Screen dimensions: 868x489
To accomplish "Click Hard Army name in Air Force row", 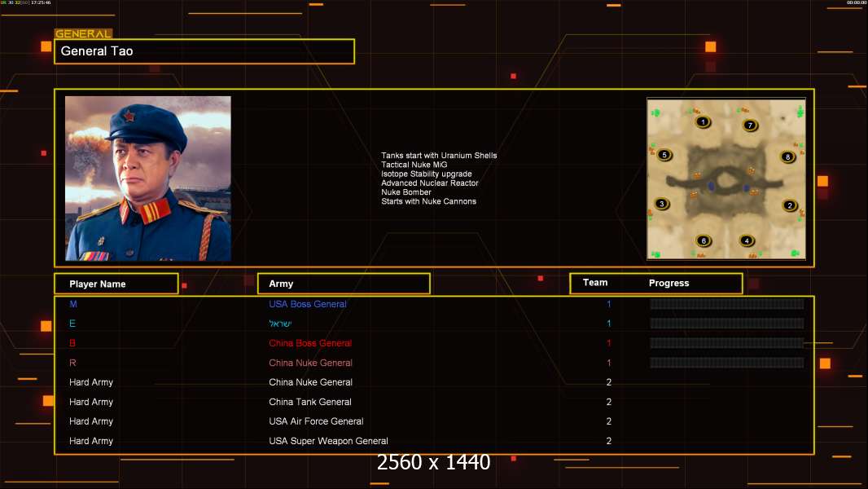I will 90,421.
